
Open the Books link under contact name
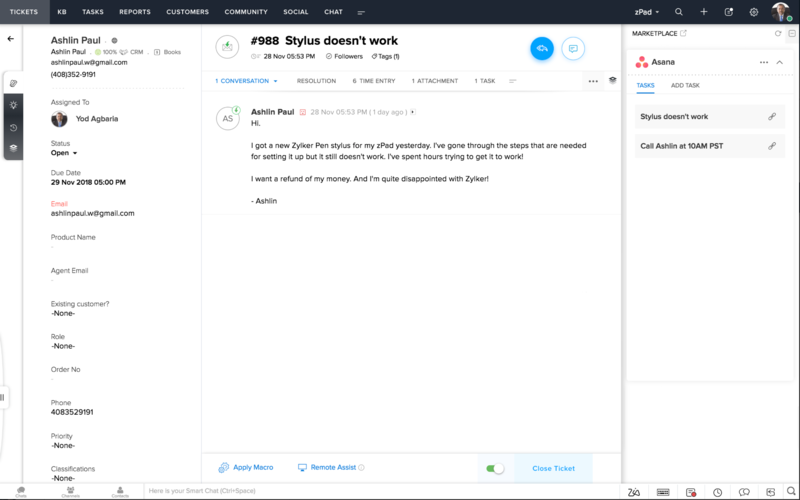(167, 52)
